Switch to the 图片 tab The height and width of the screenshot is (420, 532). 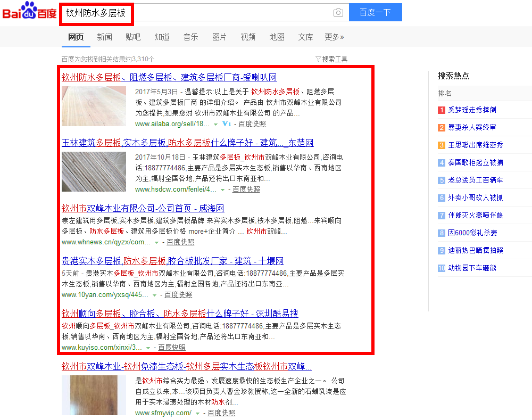tap(219, 37)
